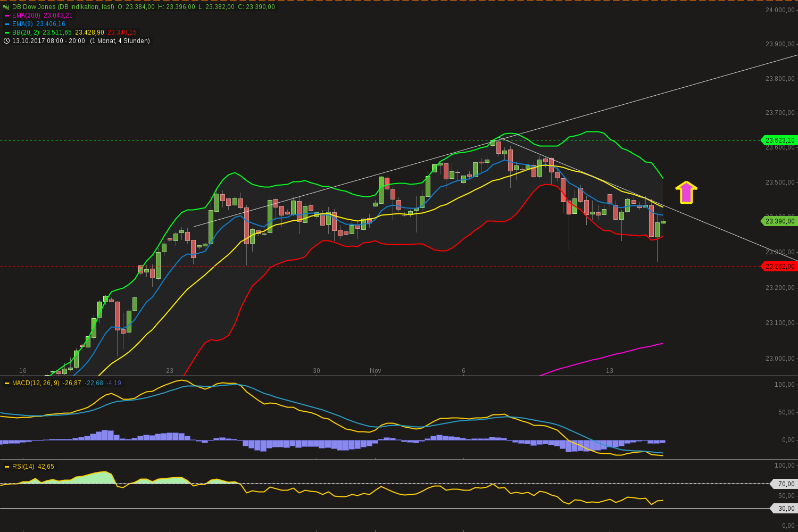Click the RSI(14) indicator label
Screen dimensions: 798x532
coord(23,467)
